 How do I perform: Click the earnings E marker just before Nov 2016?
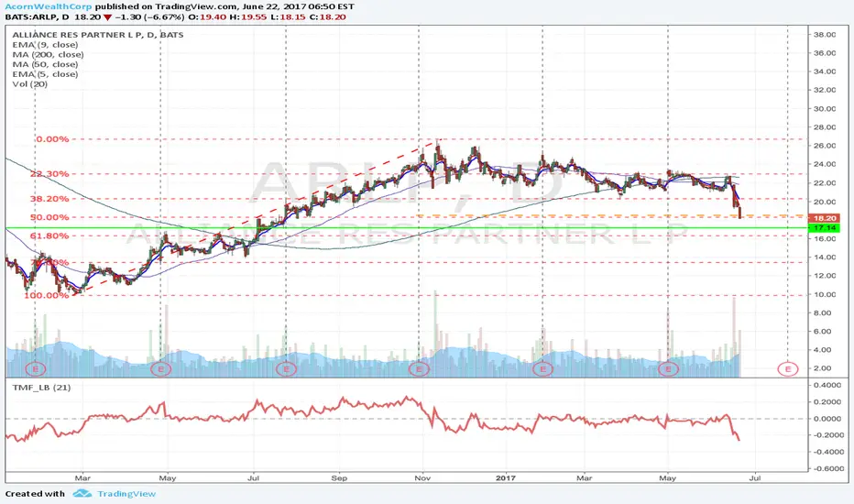419,369
